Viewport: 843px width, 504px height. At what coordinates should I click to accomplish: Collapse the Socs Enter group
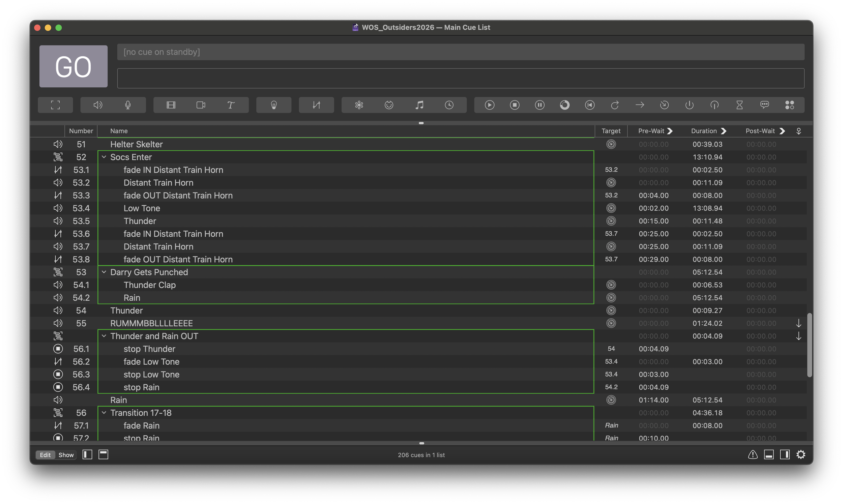pyautogui.click(x=104, y=157)
